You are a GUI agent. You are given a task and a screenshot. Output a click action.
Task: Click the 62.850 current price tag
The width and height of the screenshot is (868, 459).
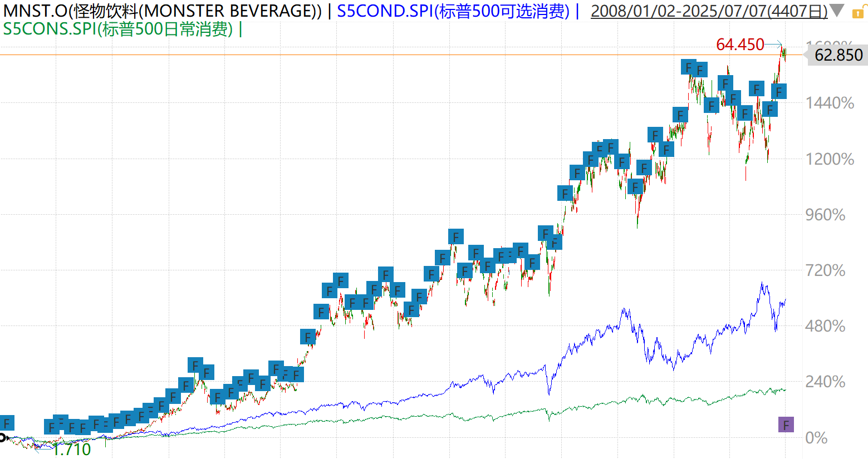pos(838,55)
